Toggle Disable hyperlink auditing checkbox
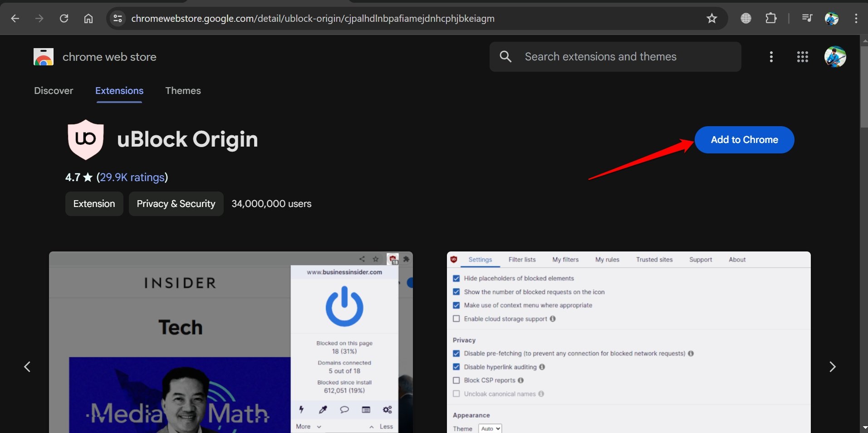 click(x=456, y=367)
